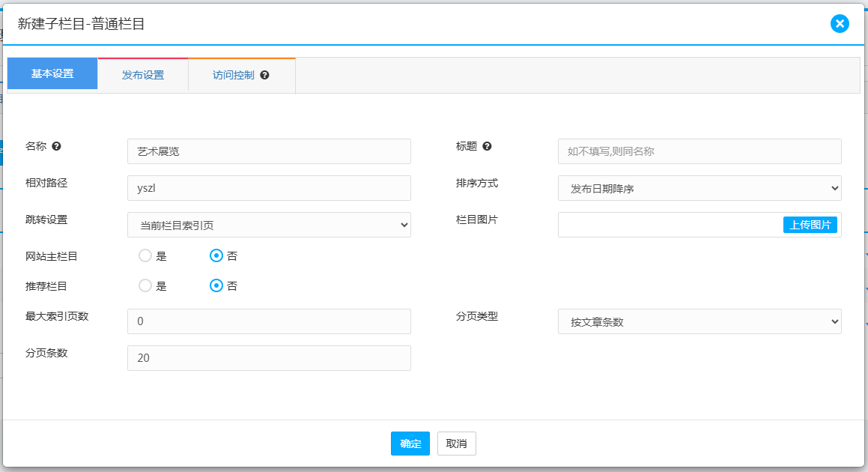This screenshot has width=868, height=472.
Task: Select 是 for 网站主栏目
Action: [145, 256]
